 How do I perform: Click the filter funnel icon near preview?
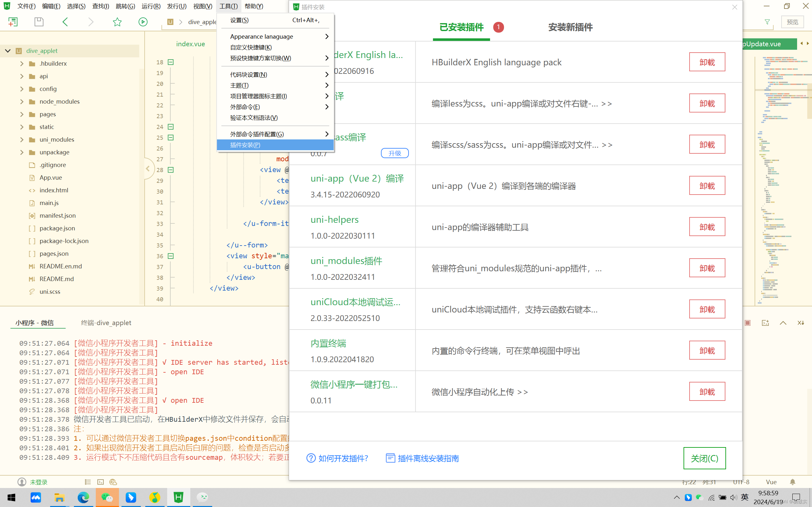click(x=767, y=22)
